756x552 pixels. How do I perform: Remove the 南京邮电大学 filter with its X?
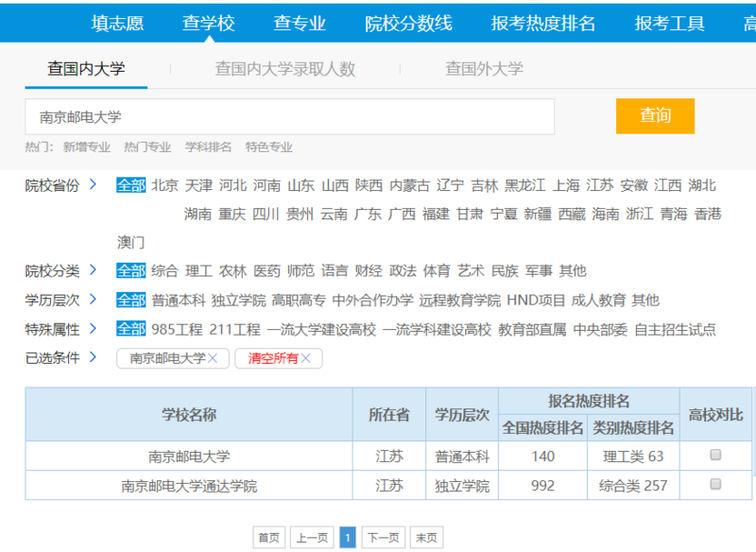[x=213, y=358]
